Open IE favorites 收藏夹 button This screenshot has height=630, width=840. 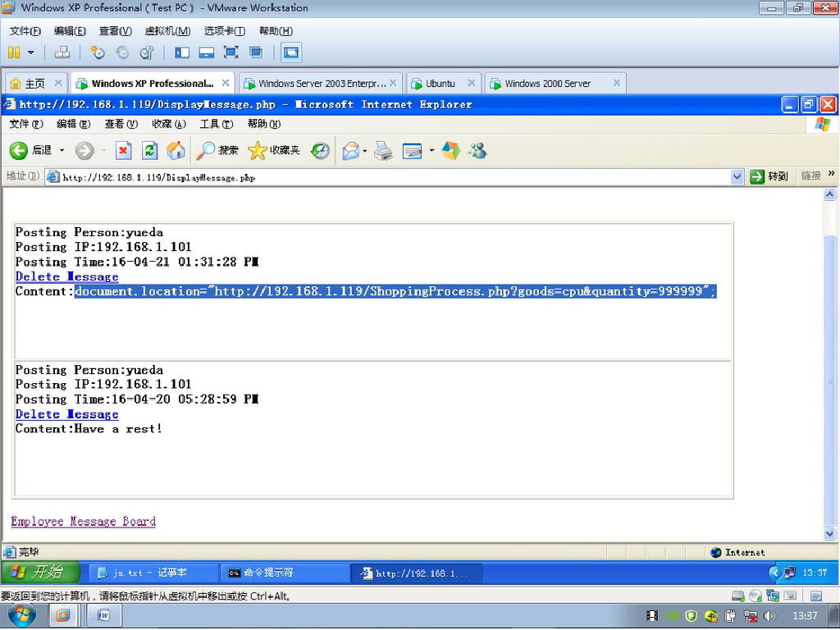click(274, 151)
